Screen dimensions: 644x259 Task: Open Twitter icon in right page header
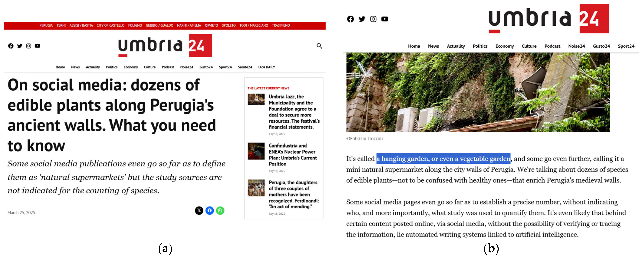[362, 19]
